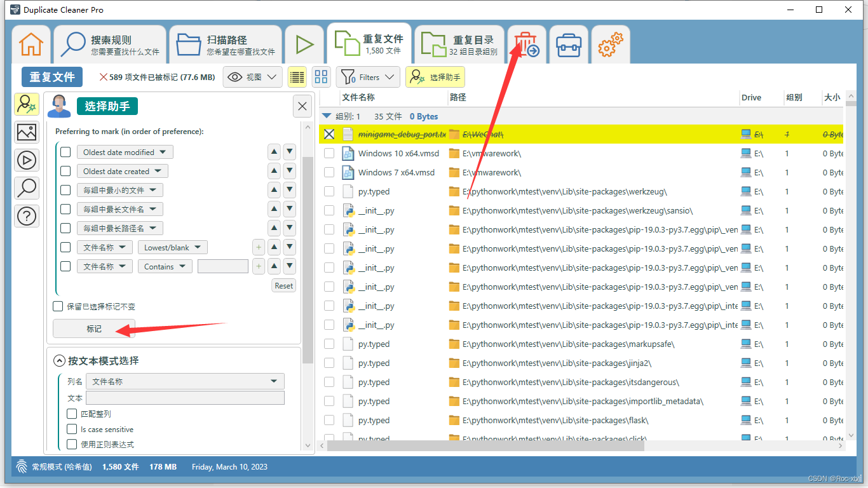The image size is (868, 488).
Task: Move 每组中最小的文件 rule down
Action: 289,190
